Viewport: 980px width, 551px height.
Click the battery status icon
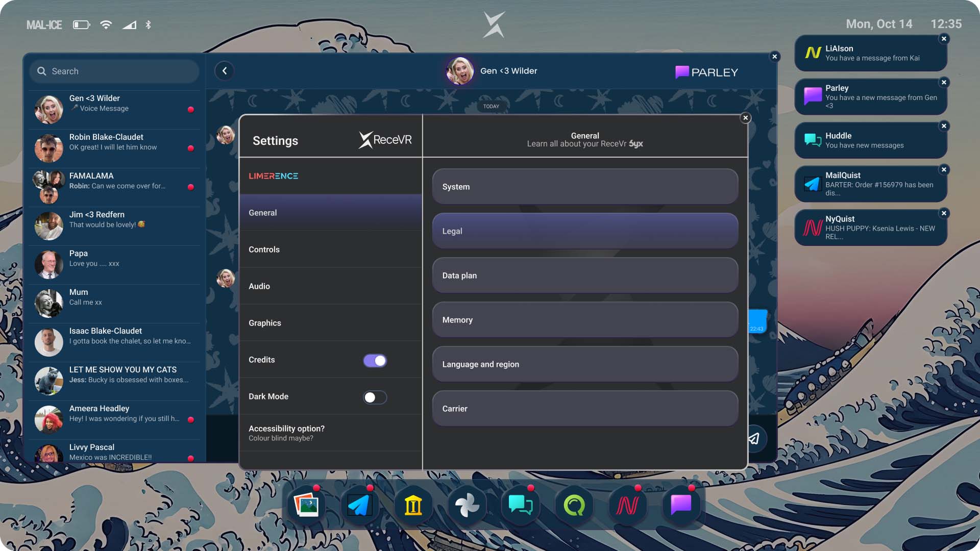tap(82, 24)
